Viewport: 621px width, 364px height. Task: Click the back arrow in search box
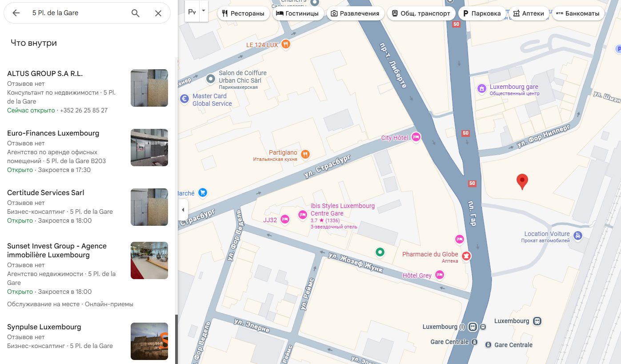coord(16,13)
